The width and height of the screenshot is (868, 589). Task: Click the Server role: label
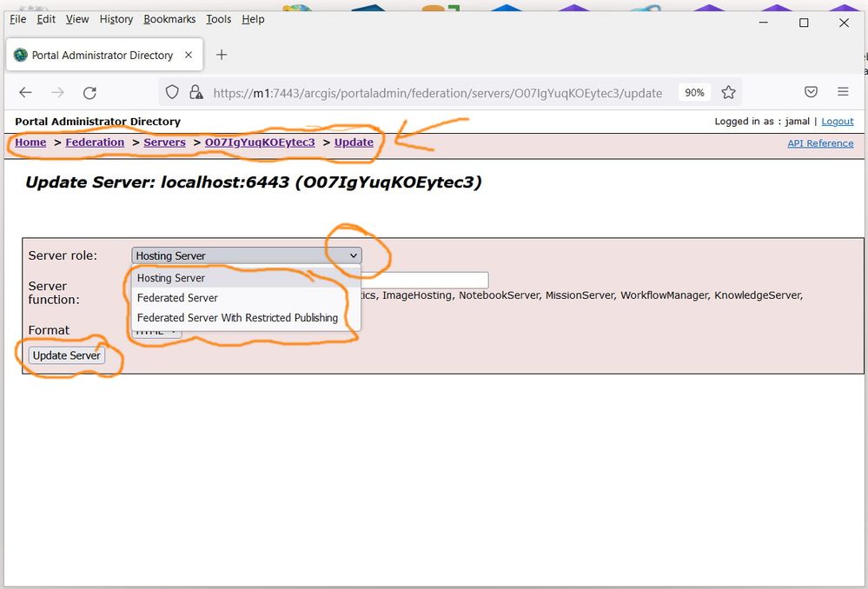coord(63,255)
